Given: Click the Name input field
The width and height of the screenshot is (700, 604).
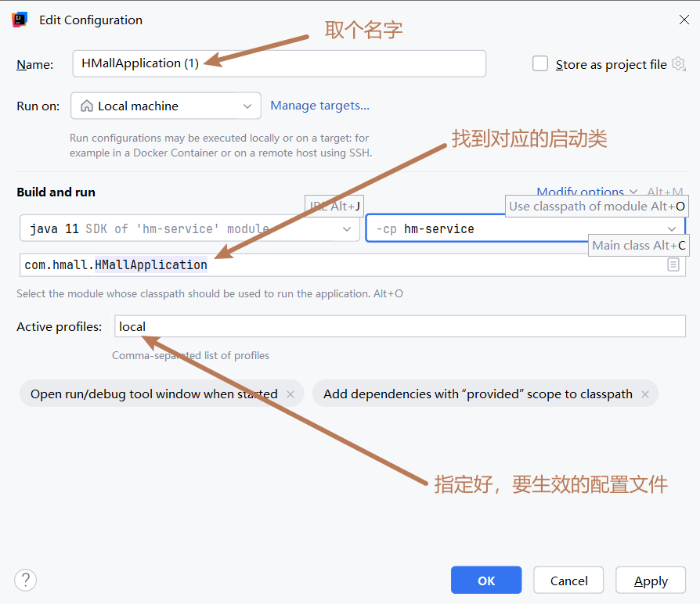Looking at the screenshot, I should (x=279, y=63).
